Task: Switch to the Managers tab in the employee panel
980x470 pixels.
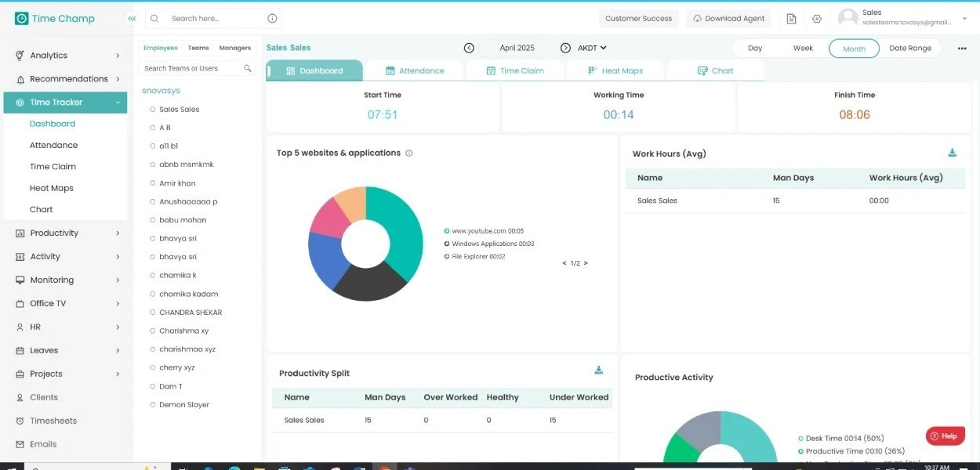Action: click(235, 49)
